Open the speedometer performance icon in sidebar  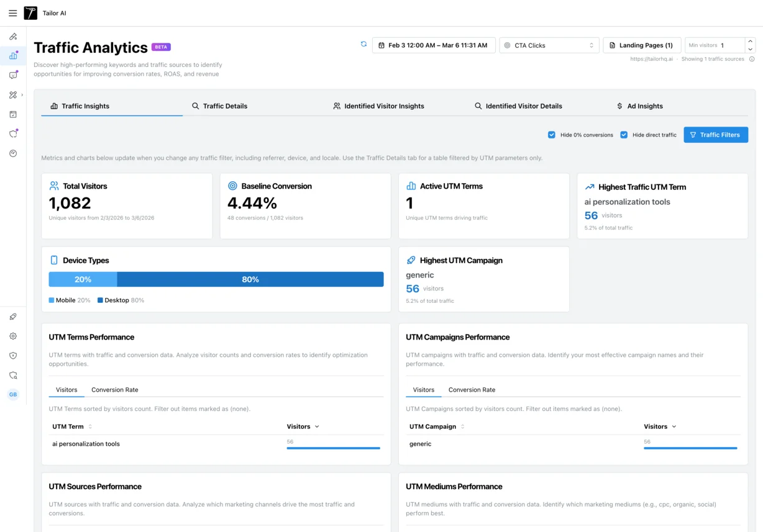pos(13,153)
